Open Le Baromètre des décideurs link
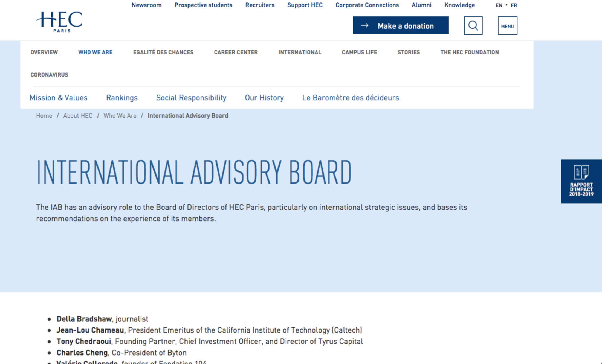Screen dimensions: 602x364 coord(351,98)
